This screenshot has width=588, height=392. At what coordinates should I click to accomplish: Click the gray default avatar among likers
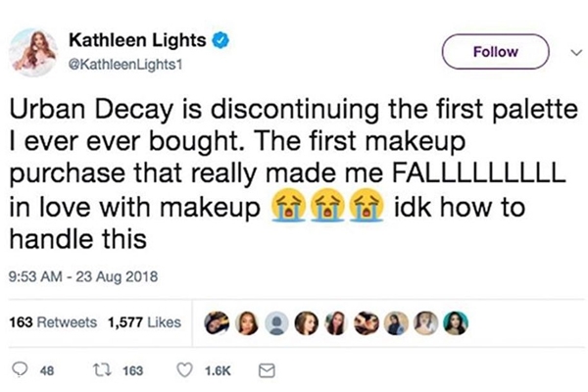coord(277,322)
